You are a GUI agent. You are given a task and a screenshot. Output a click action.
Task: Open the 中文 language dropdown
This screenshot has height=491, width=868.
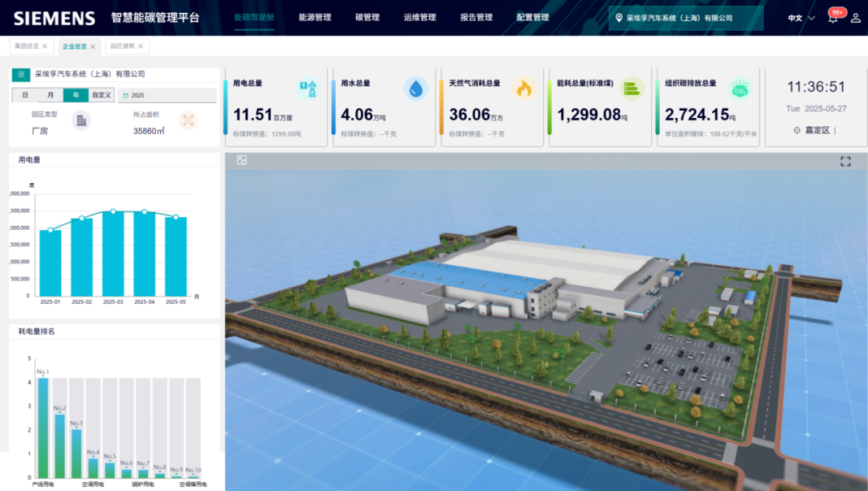point(800,18)
